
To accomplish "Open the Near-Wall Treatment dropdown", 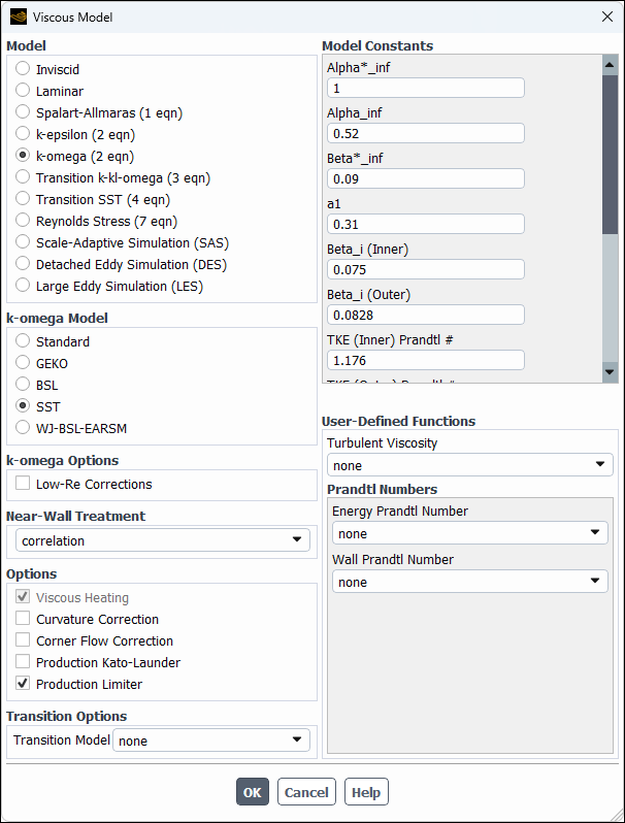I will tap(163, 540).
